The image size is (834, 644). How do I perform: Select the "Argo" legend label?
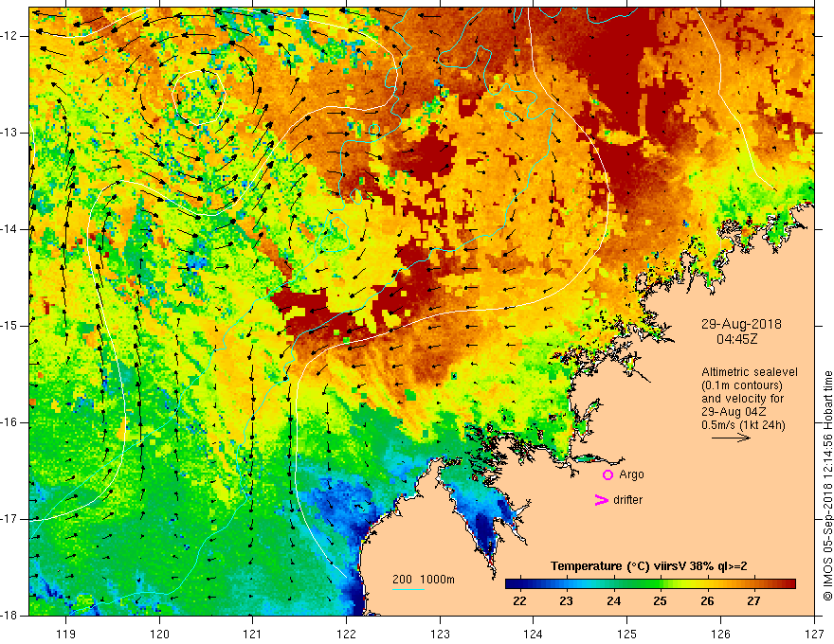(x=631, y=474)
